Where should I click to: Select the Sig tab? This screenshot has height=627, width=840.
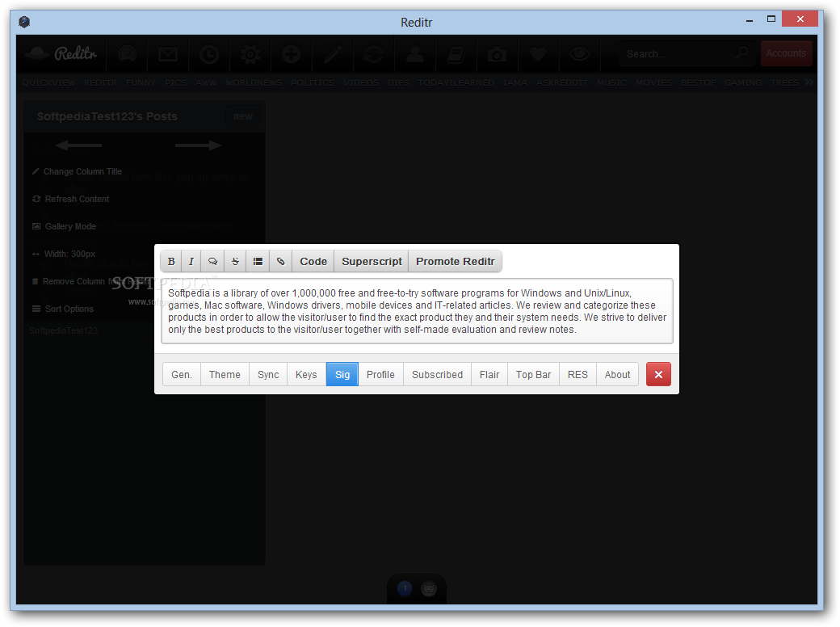342,375
